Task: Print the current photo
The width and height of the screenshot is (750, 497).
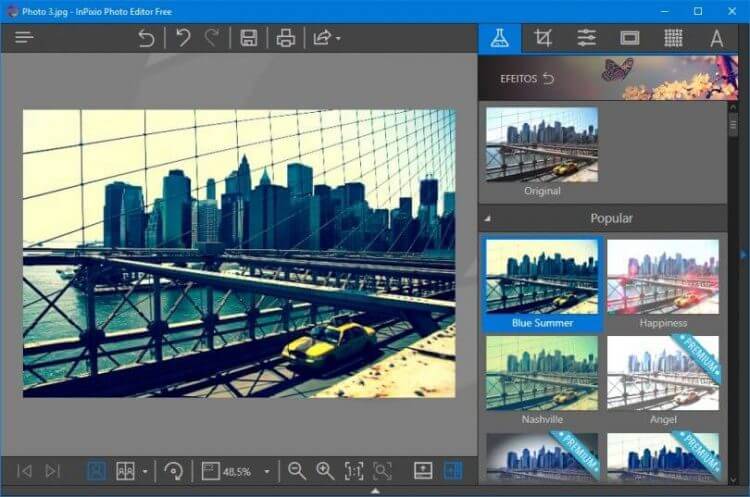Action: point(286,38)
